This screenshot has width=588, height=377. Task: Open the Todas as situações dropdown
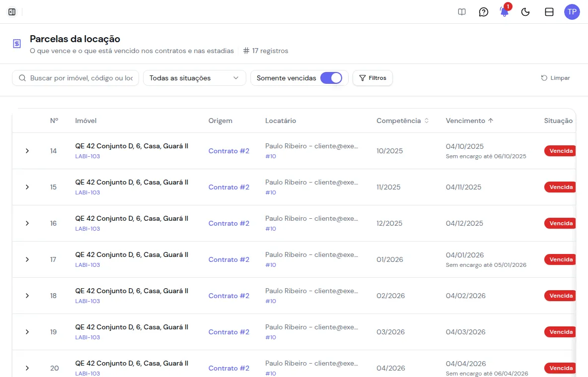click(x=194, y=78)
